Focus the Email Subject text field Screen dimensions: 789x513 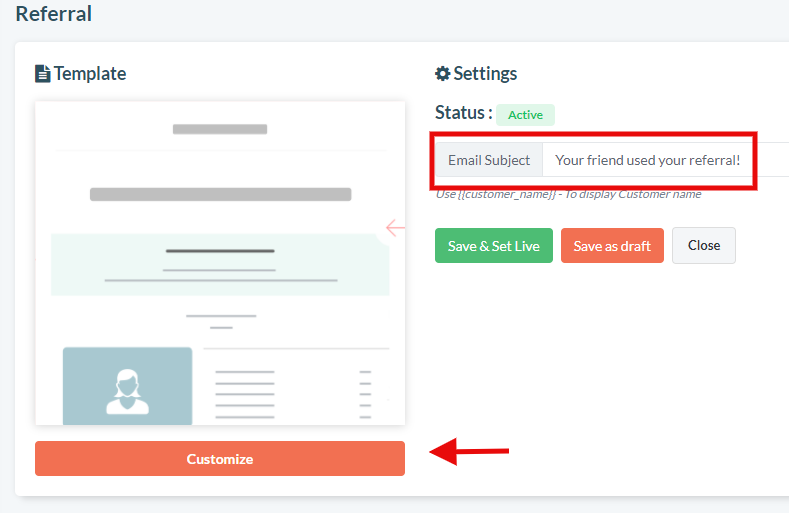(665, 160)
